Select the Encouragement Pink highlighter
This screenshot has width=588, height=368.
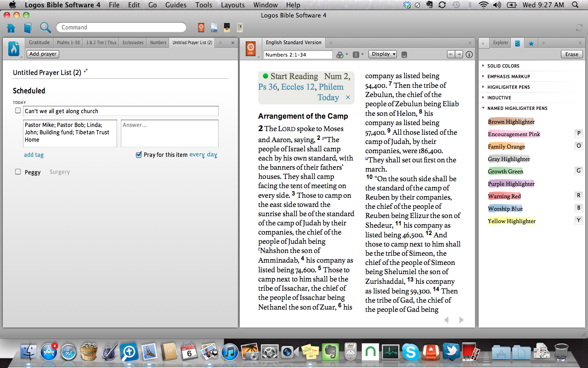pyautogui.click(x=514, y=134)
